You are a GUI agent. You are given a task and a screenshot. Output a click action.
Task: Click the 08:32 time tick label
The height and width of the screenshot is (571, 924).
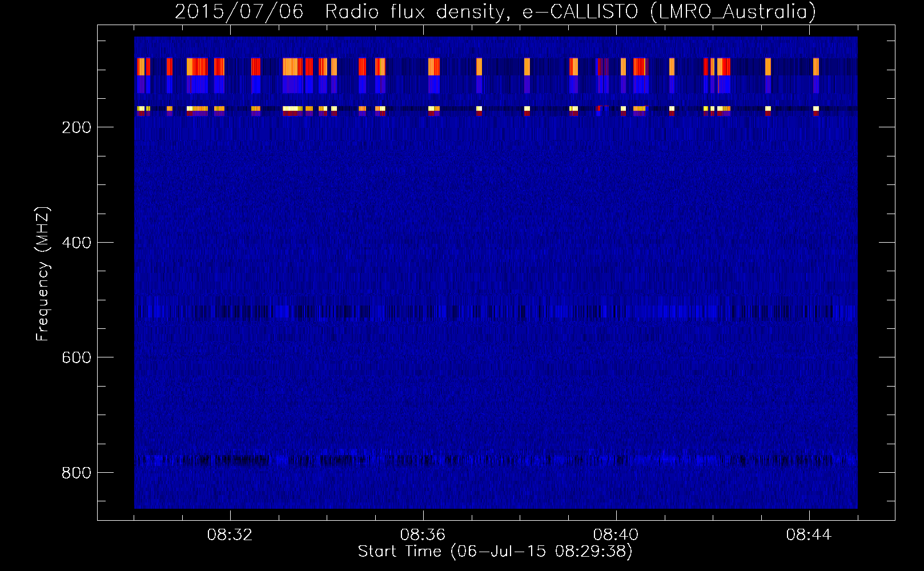click(x=230, y=535)
